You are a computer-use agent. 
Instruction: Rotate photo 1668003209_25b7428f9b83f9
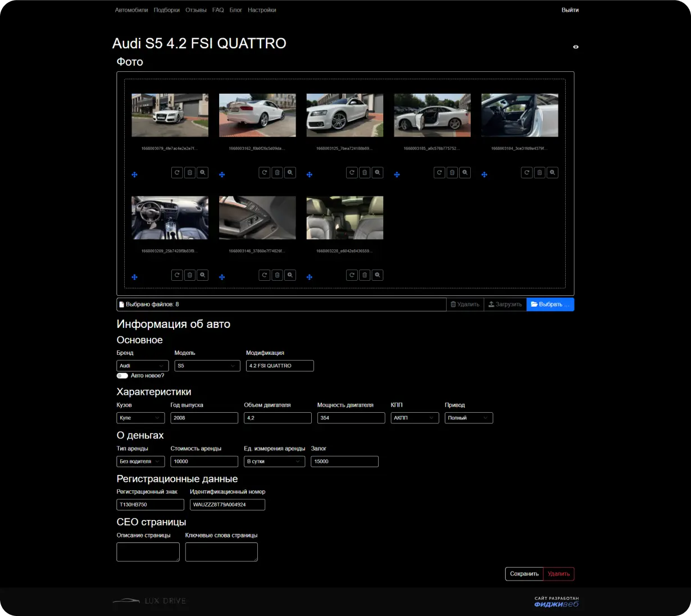coord(177,275)
